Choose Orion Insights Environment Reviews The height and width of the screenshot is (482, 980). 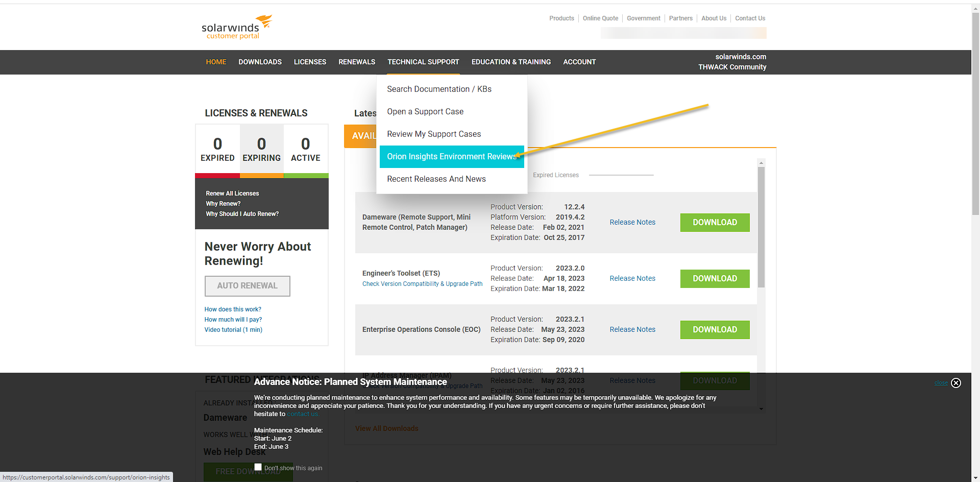pos(452,156)
